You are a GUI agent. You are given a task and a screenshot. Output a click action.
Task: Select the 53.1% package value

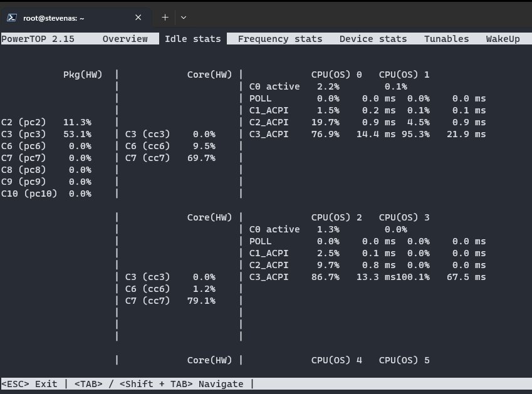[x=77, y=134]
